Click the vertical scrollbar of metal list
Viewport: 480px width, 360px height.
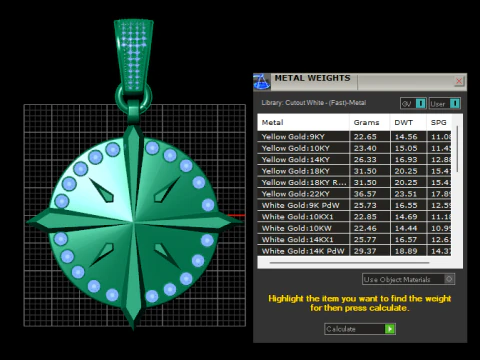coord(457,149)
